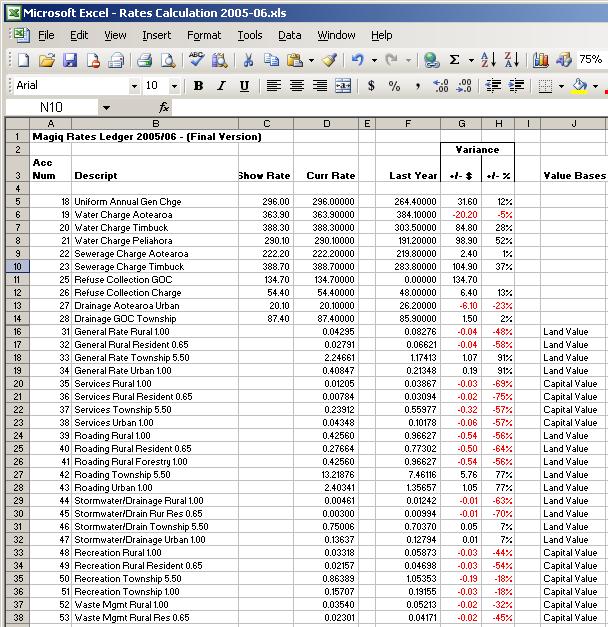
Task: Click the fx Insert Function button
Action: (x=164, y=107)
